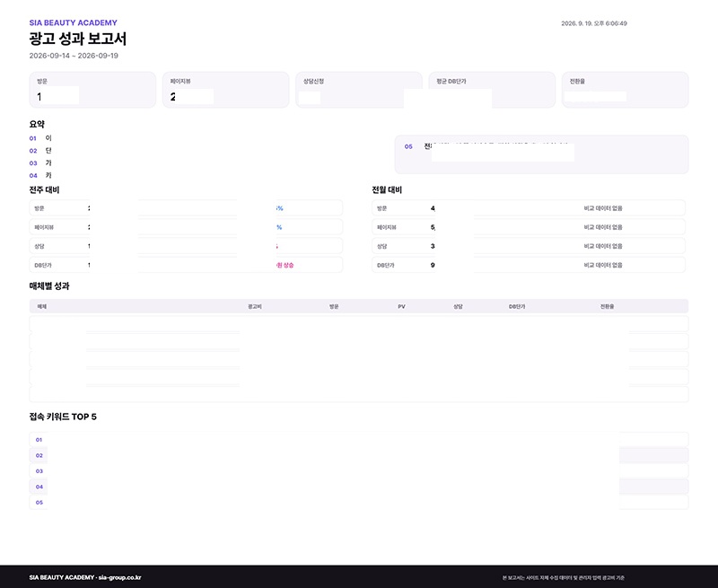Select the DB단가 row label under 전월 대비
The width and height of the screenshot is (718, 588).
click(386, 265)
